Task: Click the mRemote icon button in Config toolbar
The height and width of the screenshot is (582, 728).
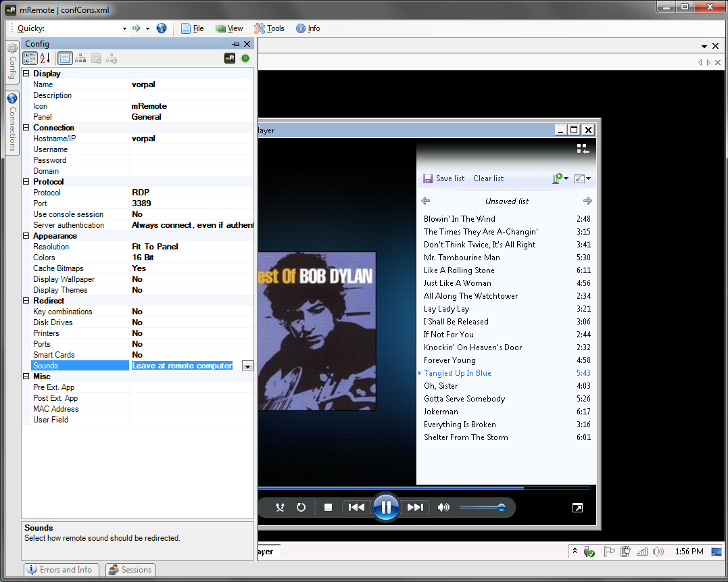Action: [x=230, y=58]
